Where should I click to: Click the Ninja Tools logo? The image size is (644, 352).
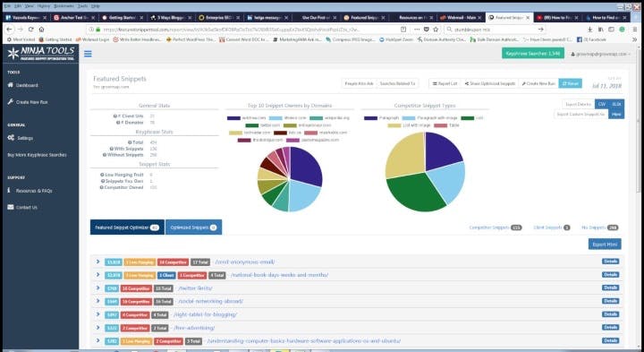coord(40,53)
